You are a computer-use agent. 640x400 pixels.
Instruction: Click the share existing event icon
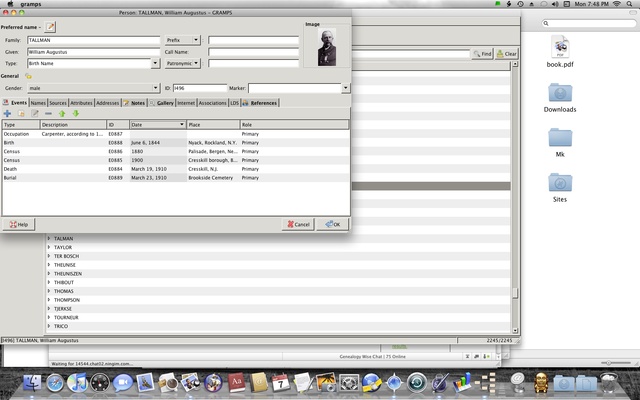[x=21, y=114]
